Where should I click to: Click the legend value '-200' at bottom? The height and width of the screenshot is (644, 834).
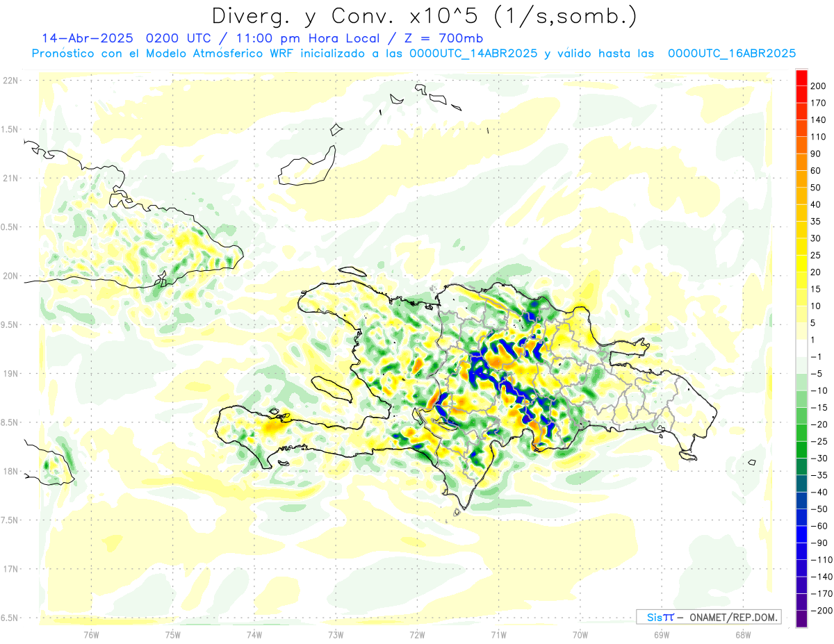(x=821, y=611)
